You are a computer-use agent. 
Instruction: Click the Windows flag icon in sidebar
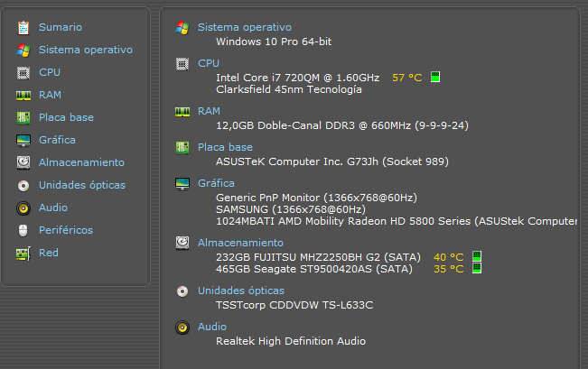point(23,50)
